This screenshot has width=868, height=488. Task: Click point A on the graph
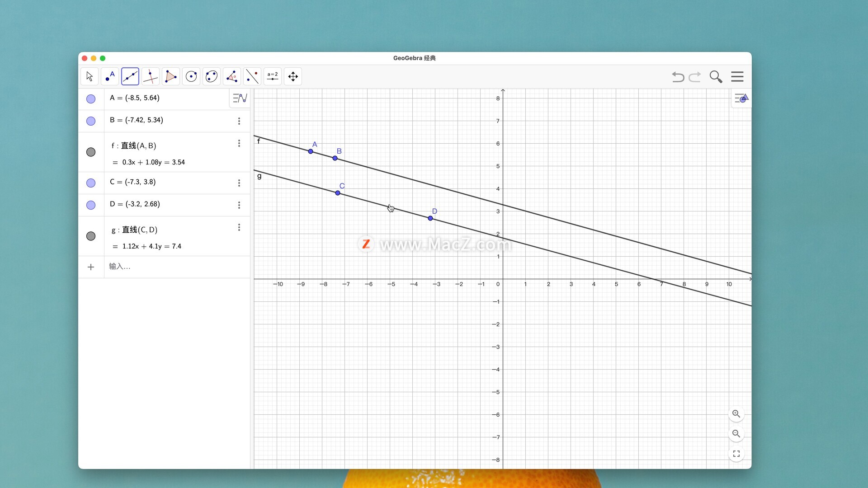coord(311,151)
